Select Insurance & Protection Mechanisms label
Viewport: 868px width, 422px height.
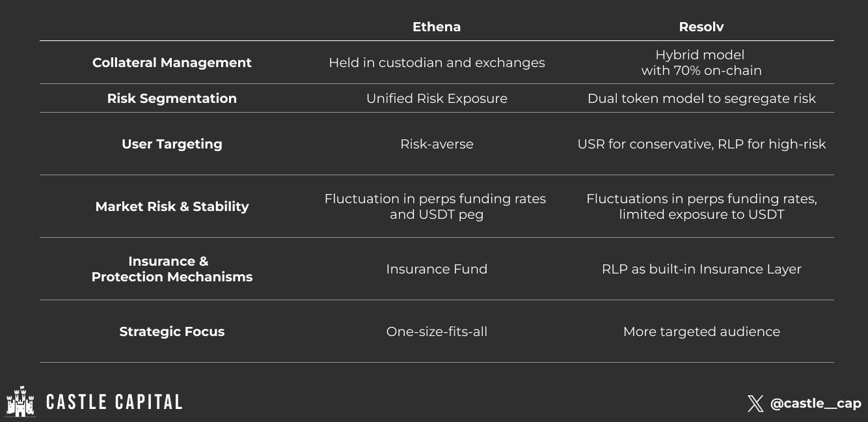(172, 269)
